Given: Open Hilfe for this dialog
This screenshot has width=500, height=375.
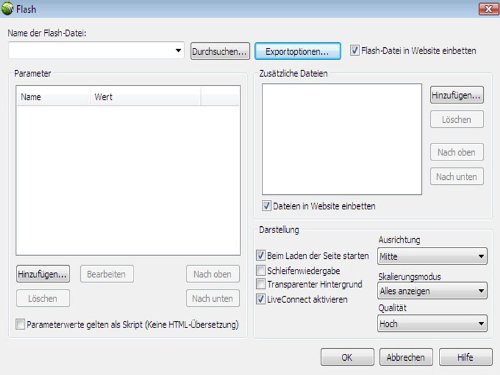Looking at the screenshot, I should (466, 357).
